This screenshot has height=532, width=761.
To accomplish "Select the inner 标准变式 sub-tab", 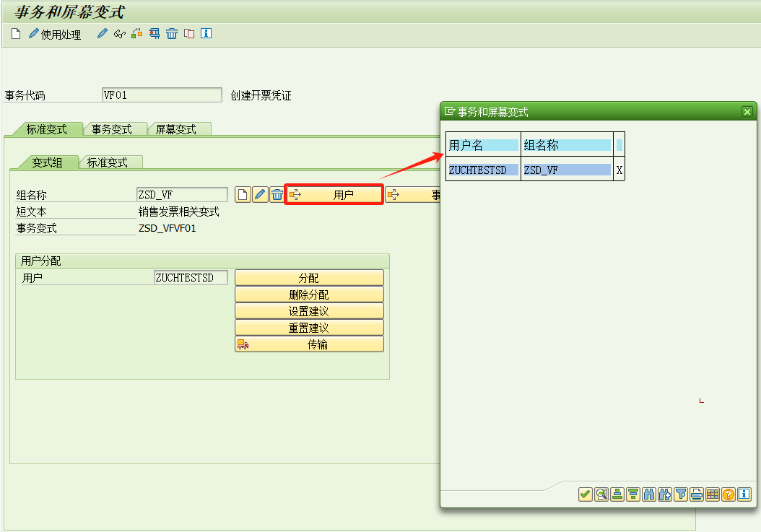I will pyautogui.click(x=108, y=162).
